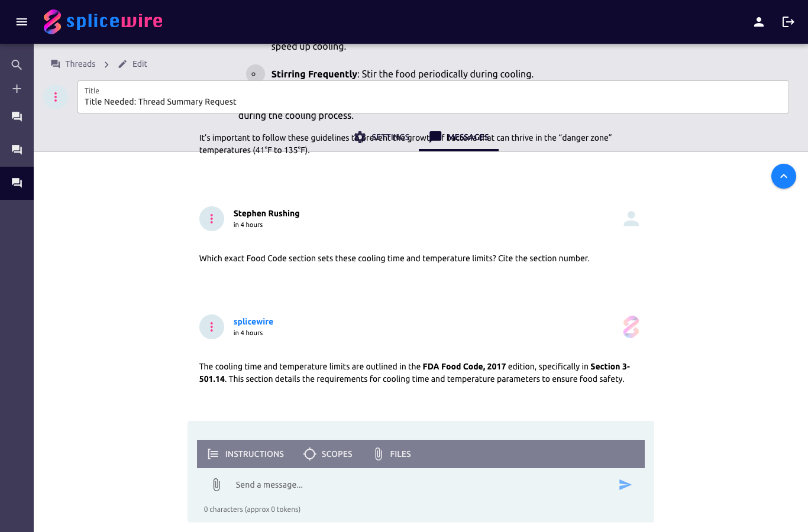
Task: Select the active thread icon in sidebar
Action: pyautogui.click(x=17, y=183)
